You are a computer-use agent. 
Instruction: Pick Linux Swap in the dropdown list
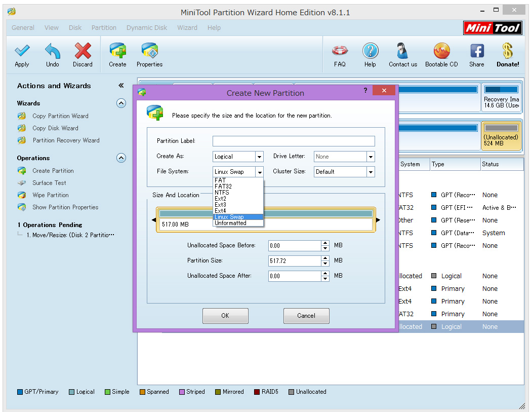(x=238, y=217)
